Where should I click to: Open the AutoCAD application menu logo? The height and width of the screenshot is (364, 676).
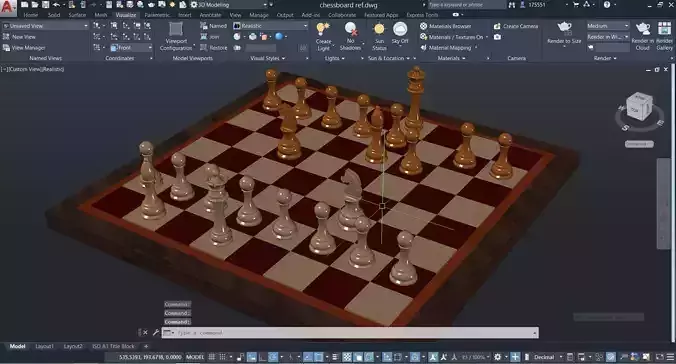coord(7,7)
